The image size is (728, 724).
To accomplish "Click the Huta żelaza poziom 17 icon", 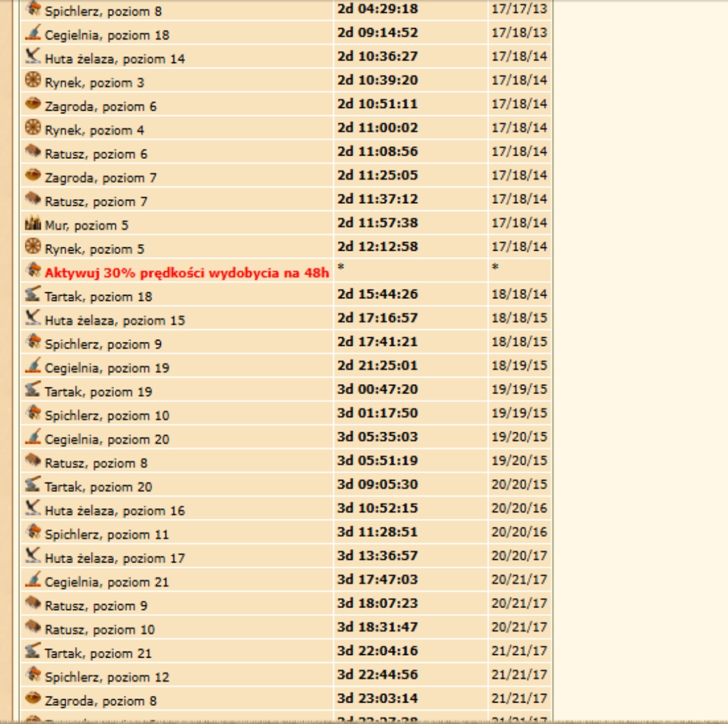I will (33, 556).
